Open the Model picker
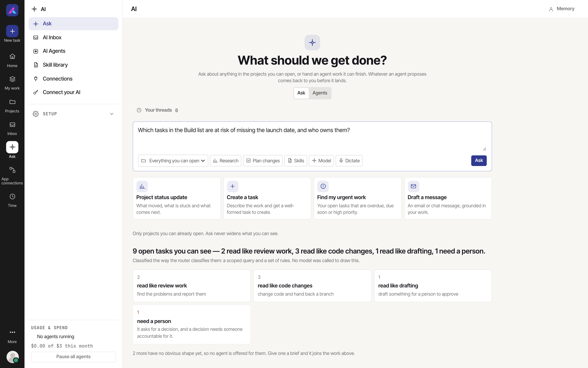The width and height of the screenshot is (588, 368). [x=321, y=161]
